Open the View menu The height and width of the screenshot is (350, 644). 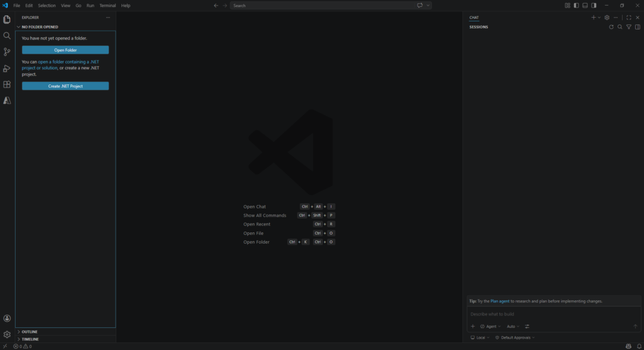65,6
